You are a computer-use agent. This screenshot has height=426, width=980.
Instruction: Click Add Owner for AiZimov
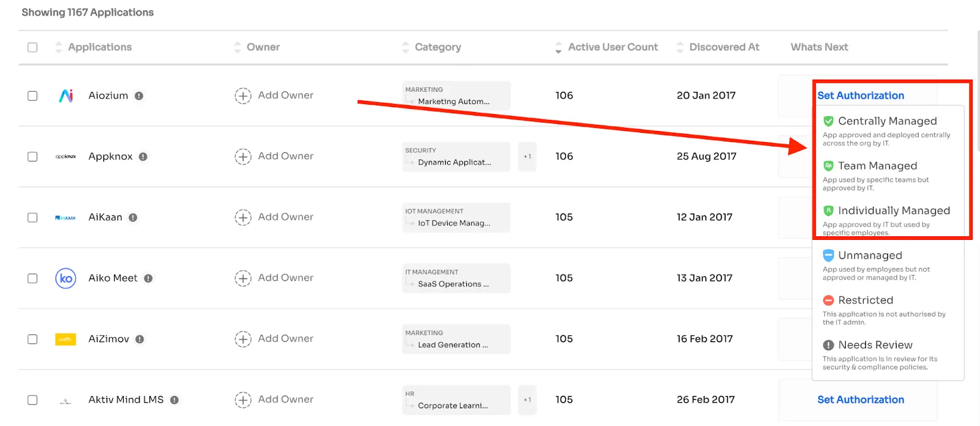285,339
